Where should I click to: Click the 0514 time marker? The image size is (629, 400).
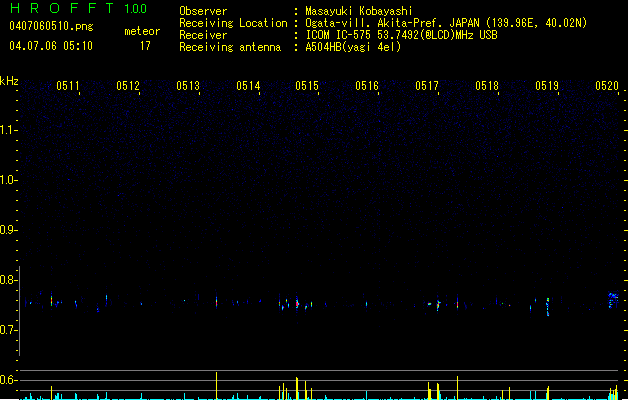[248, 86]
